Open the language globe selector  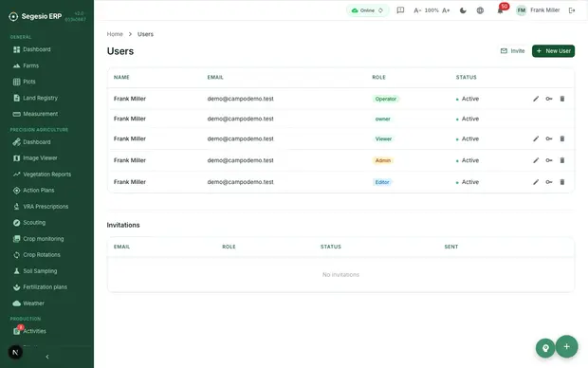pos(480,10)
